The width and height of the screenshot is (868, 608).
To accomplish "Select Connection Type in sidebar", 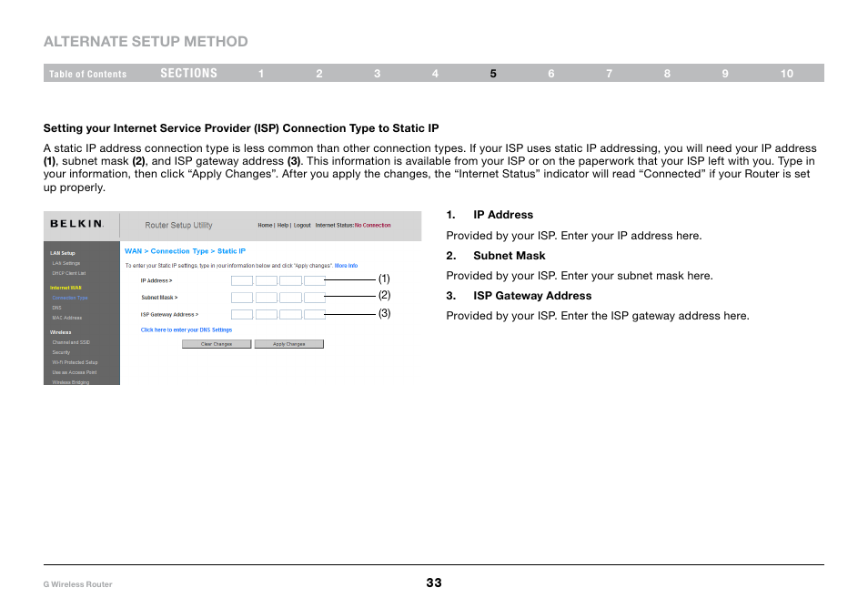I will pos(70,298).
